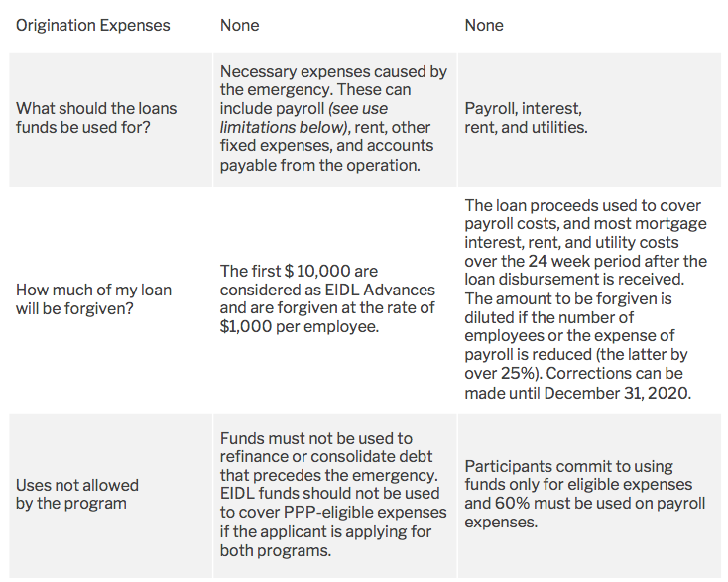Click the italic 'see use limitations below' text
728x582 pixels.
(303, 118)
